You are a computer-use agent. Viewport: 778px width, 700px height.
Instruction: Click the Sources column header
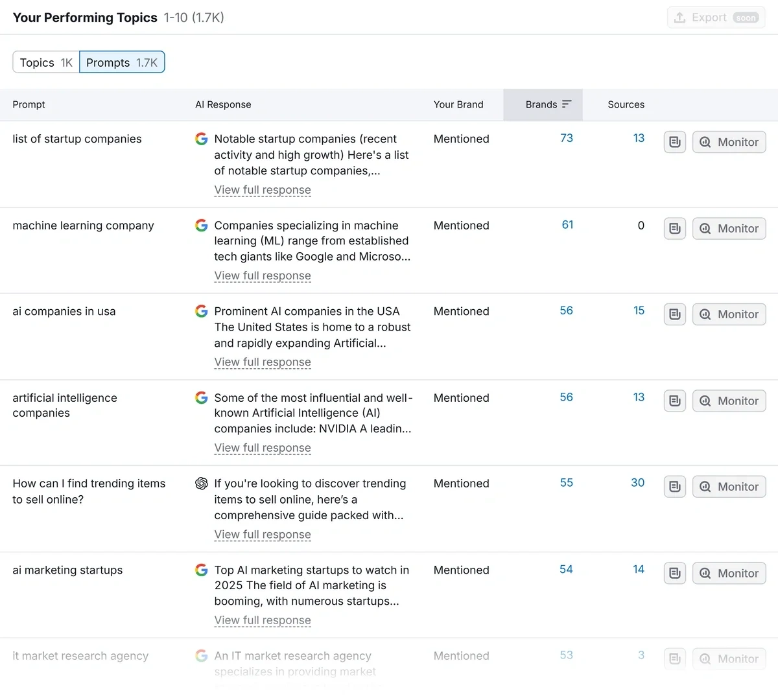click(626, 104)
